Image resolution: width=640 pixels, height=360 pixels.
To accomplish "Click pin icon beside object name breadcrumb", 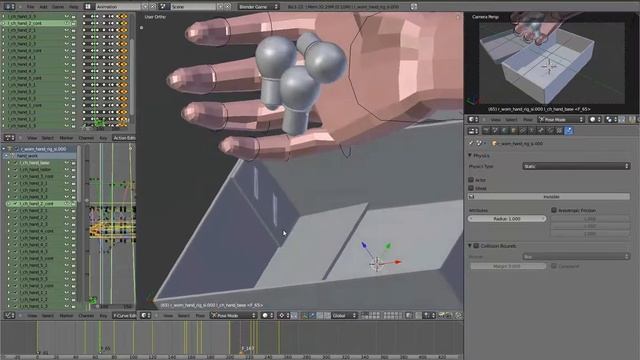I will [471, 144].
